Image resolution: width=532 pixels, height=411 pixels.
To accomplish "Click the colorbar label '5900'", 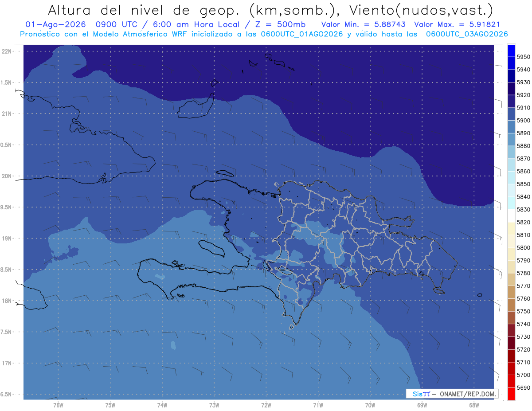I will (x=523, y=121).
